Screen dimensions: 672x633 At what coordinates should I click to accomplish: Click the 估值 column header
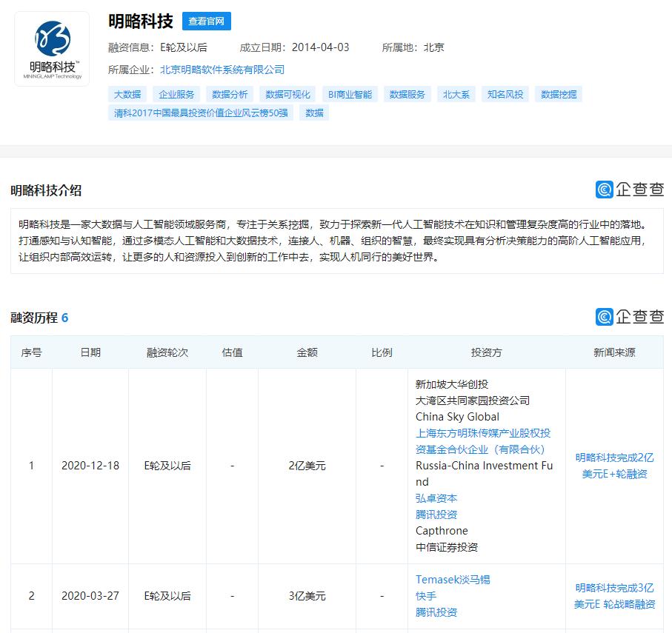tap(233, 352)
